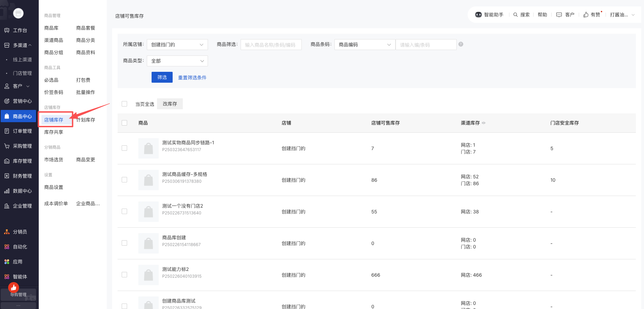The height and width of the screenshot is (309, 644).
Task: Click the 商品筛选 search input field
Action: tap(271, 45)
